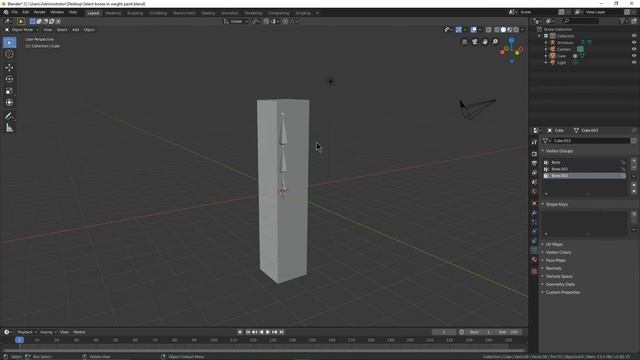Open the View Layer properties tab icon
The image size is (640, 360).
[534, 173]
